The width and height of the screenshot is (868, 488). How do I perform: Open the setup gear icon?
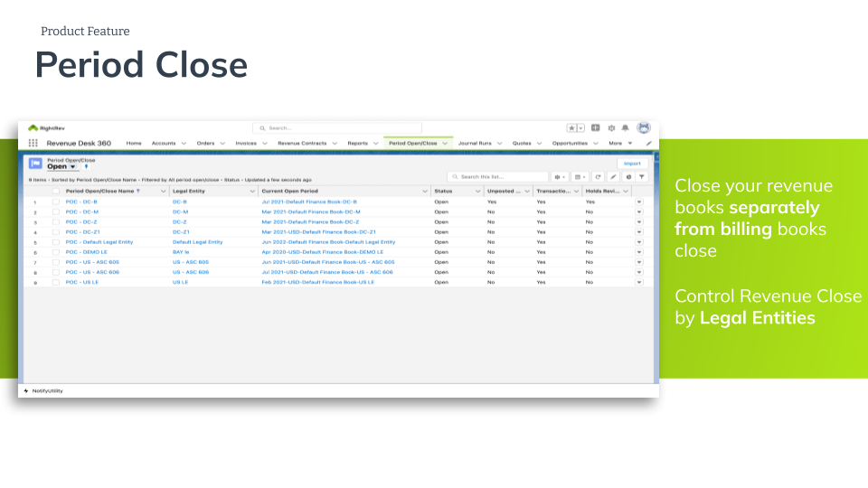[x=611, y=127]
